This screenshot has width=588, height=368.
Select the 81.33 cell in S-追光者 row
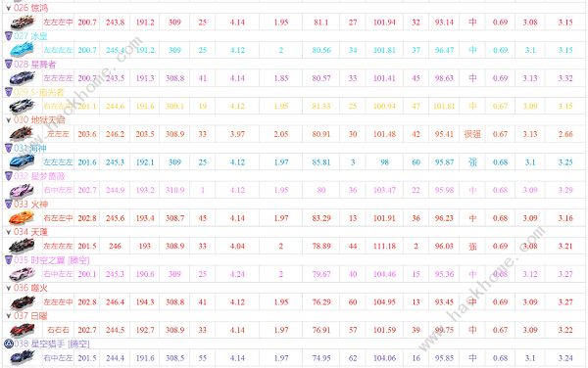pyautogui.click(x=321, y=107)
